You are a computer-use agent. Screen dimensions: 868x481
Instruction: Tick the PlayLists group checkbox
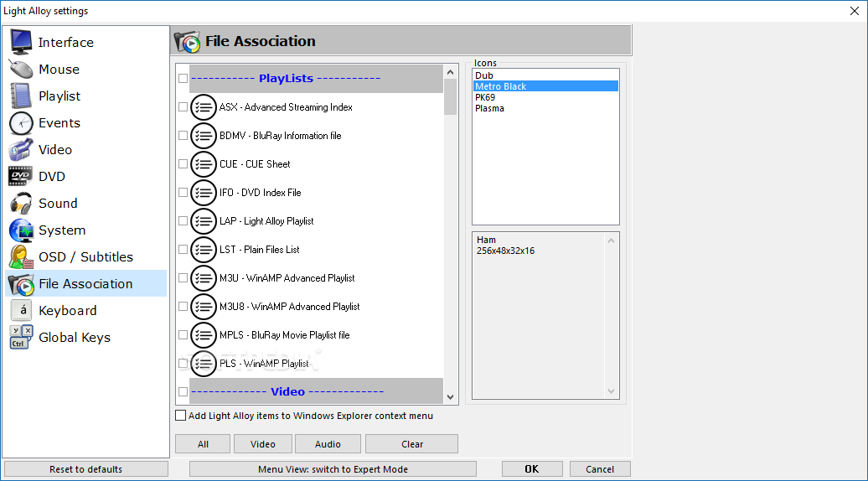(x=183, y=79)
